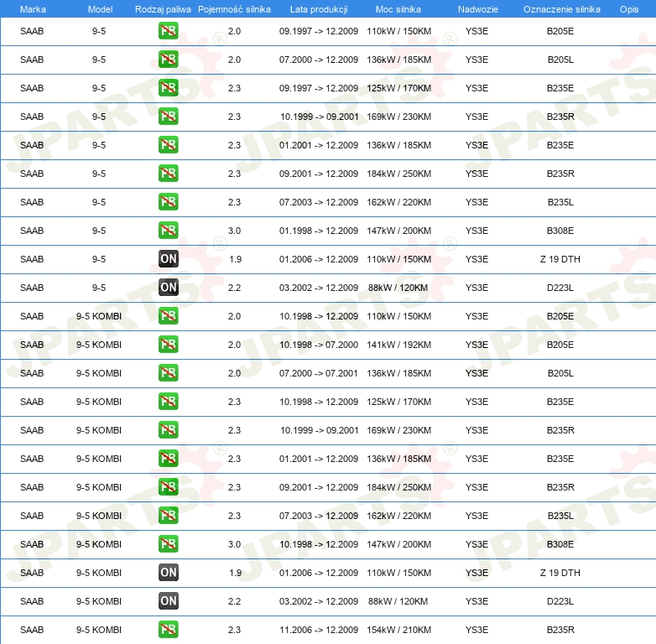Click ON icon in 9-5 KOMBI Z 19 DTH row
This screenshot has width=656, height=644.
(x=168, y=573)
